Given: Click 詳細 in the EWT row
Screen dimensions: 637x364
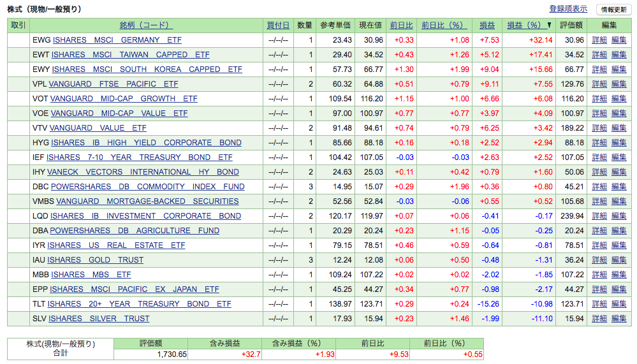Looking at the screenshot, I should (599, 54).
